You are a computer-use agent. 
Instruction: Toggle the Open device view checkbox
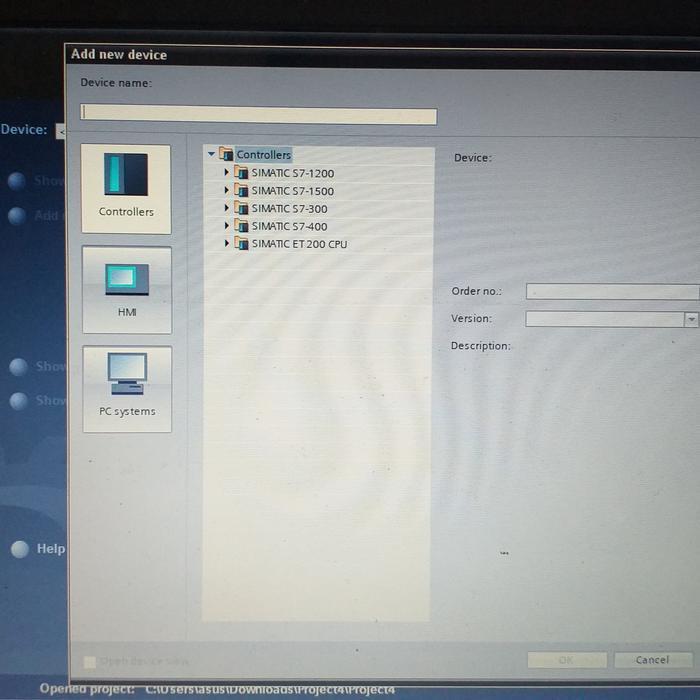90,662
